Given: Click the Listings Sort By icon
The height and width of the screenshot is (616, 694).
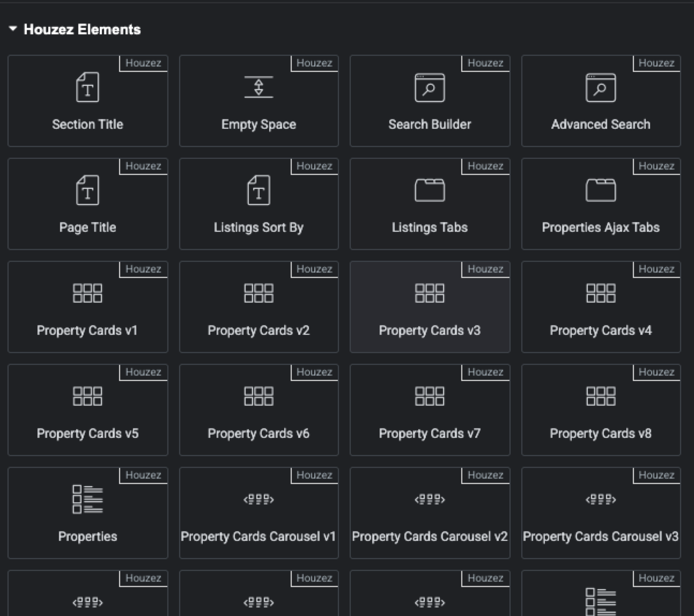Looking at the screenshot, I should point(259,190).
